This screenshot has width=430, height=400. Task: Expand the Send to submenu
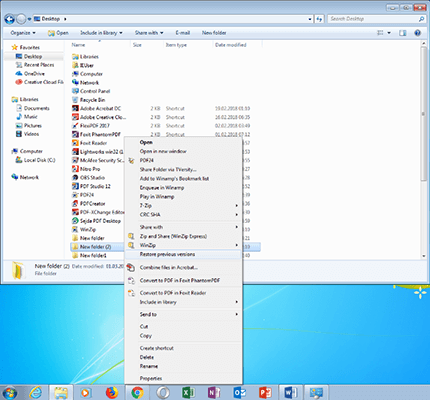click(183, 314)
